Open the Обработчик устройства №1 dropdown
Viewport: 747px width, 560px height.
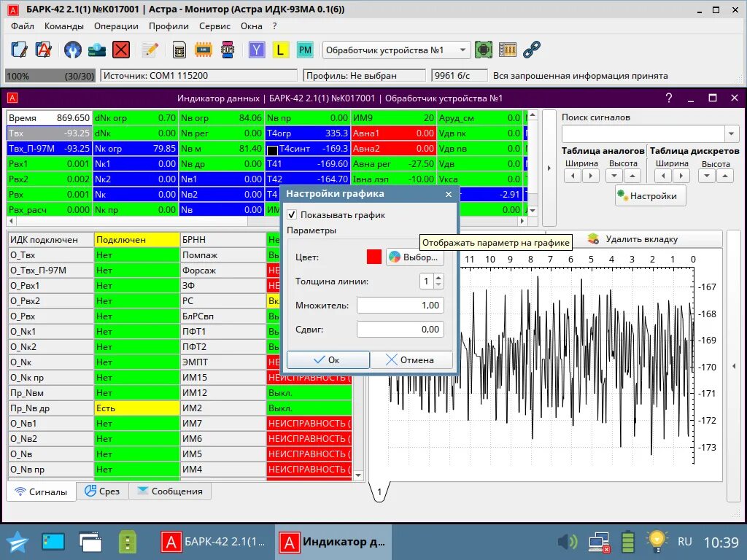click(x=396, y=50)
